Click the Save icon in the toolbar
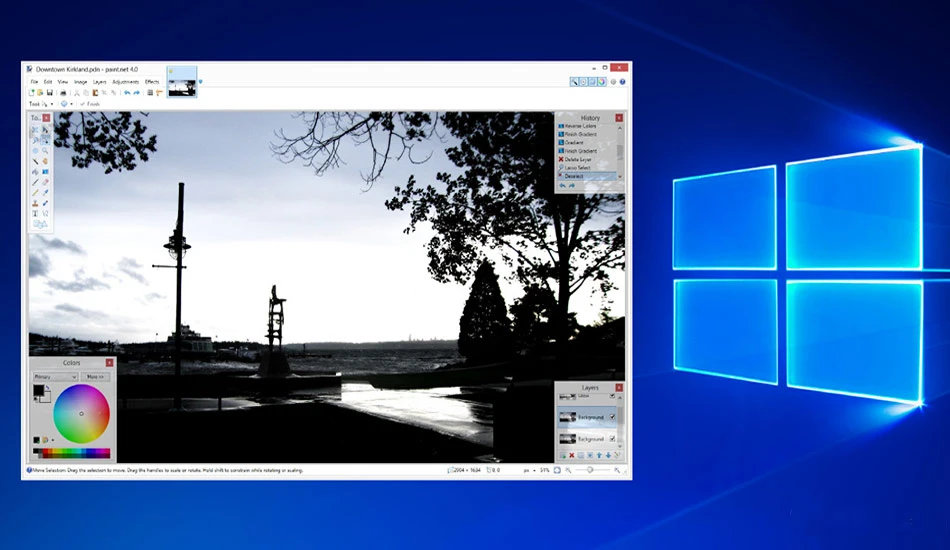 point(50,93)
